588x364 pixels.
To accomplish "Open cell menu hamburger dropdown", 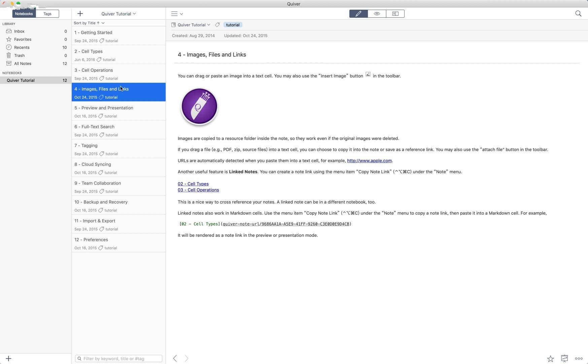I will click(x=177, y=14).
